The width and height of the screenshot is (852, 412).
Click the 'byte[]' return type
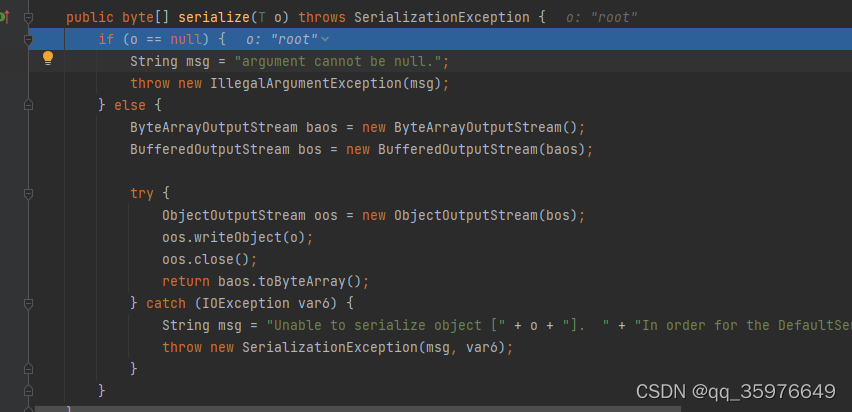click(146, 17)
